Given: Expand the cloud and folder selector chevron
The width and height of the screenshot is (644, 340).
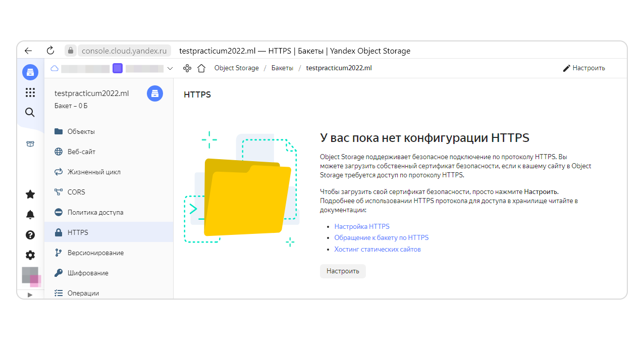Looking at the screenshot, I should (x=170, y=68).
